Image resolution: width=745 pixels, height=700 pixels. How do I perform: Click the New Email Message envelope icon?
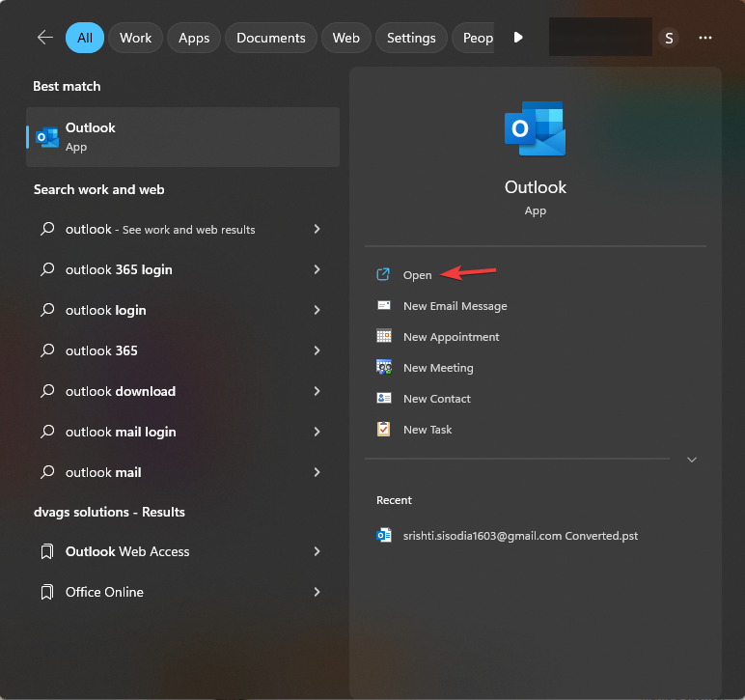click(x=383, y=305)
